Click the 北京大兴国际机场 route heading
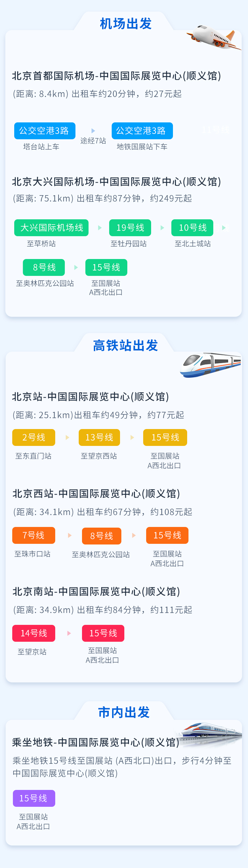Screen dimensions: 248x868 pos(117,182)
